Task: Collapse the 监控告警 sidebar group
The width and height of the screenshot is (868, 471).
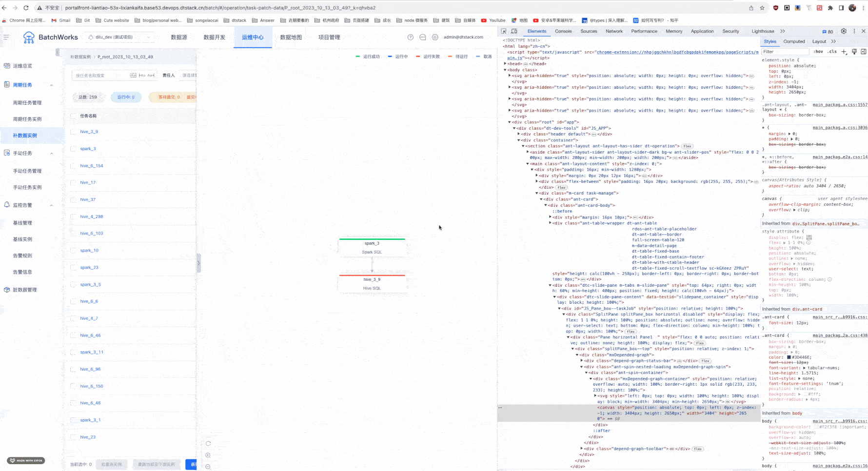Action: 52,205
